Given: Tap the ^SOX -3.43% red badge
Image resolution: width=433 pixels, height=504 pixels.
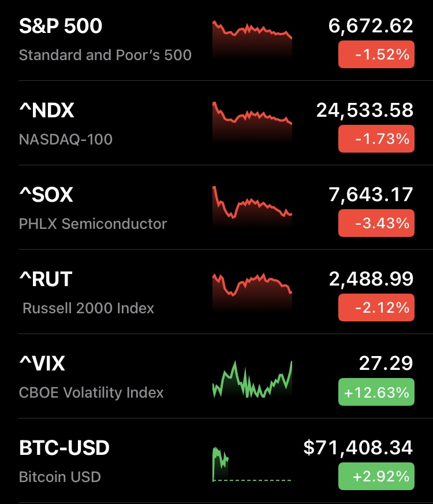Looking at the screenshot, I should click(376, 223).
